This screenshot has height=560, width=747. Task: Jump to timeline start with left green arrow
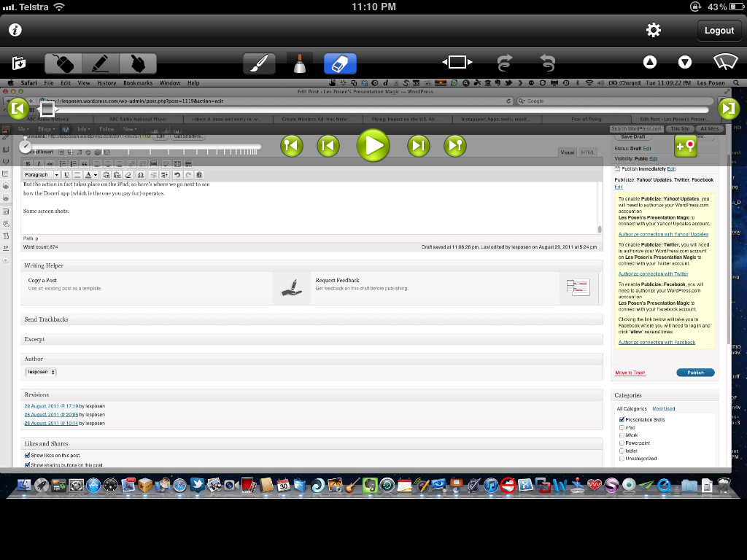tap(17, 109)
